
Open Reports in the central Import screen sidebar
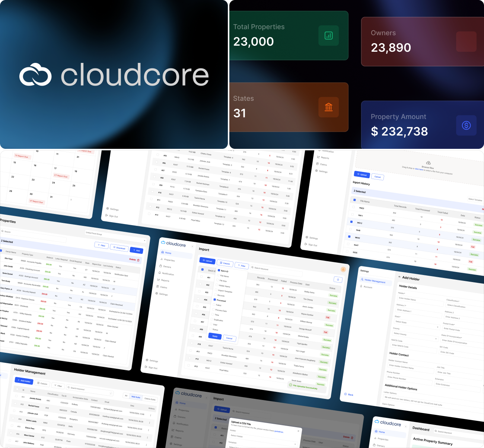click(x=163, y=280)
